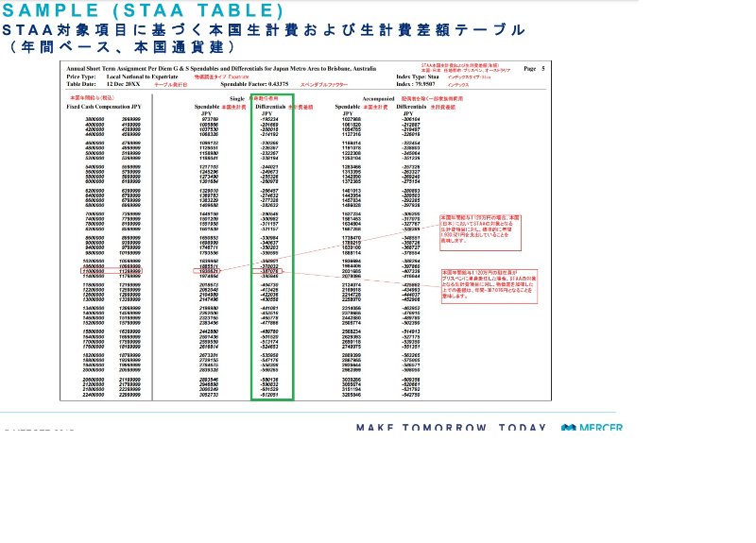Click the upper red annotation box about 1,120万円
756x543 pixels.
[x=480, y=232]
